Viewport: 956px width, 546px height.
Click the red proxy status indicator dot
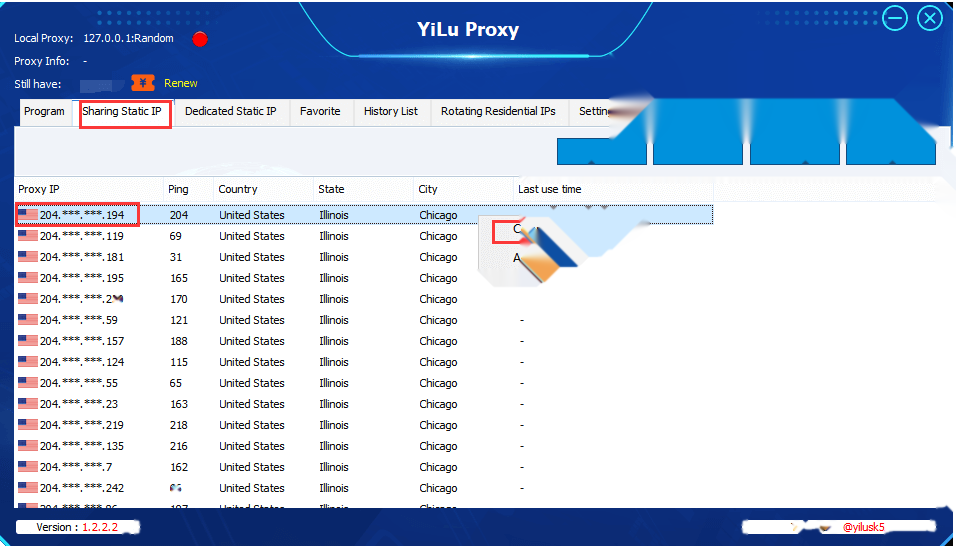[200, 40]
